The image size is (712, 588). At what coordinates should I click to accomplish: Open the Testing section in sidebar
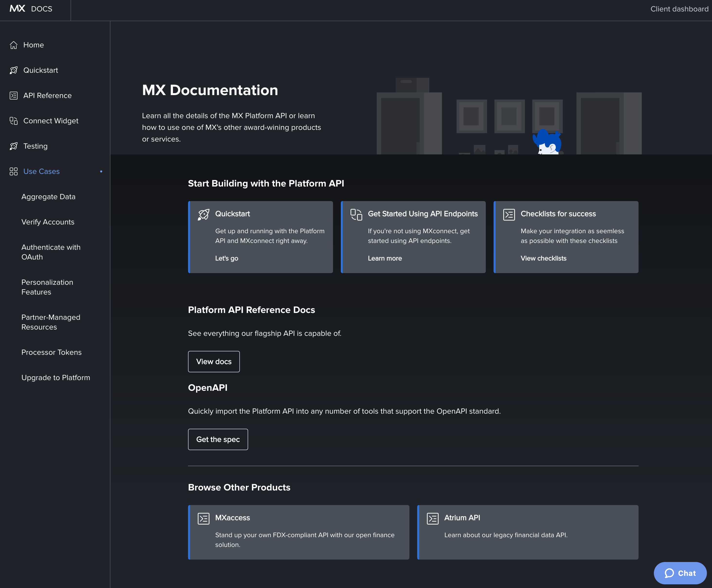point(36,146)
